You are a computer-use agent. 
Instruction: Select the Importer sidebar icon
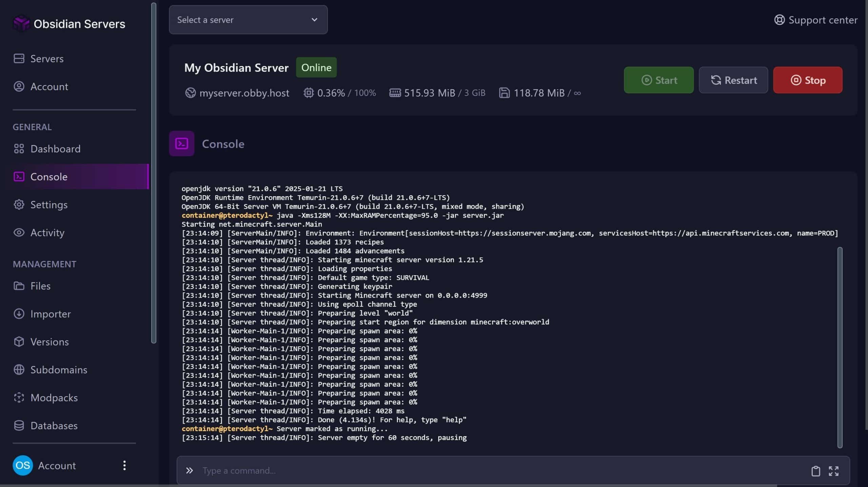pyautogui.click(x=19, y=314)
